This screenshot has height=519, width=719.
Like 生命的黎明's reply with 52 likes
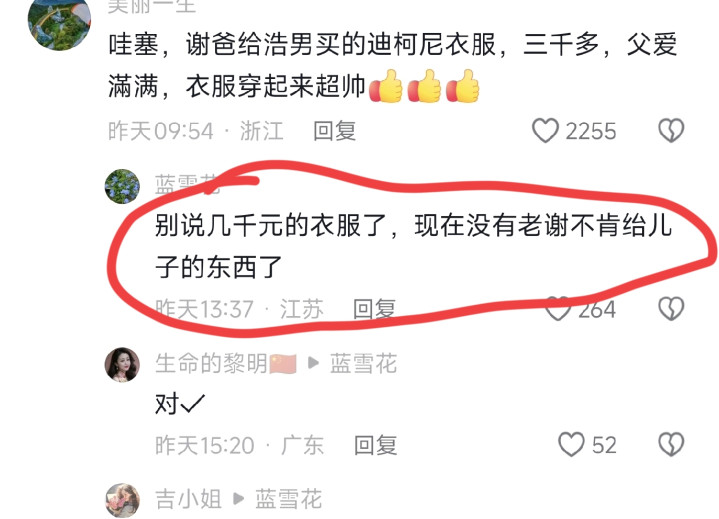point(571,444)
